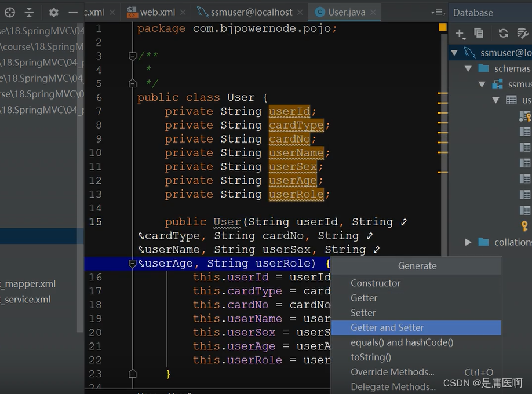This screenshot has width=532, height=394.
Task: Close the ssmuser@localhost tab
Action: (300, 13)
